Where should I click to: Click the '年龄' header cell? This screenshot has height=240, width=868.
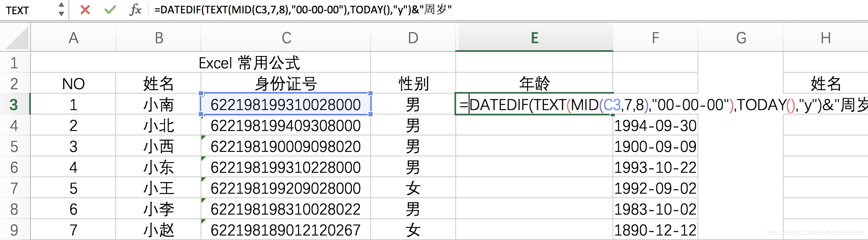click(x=534, y=83)
